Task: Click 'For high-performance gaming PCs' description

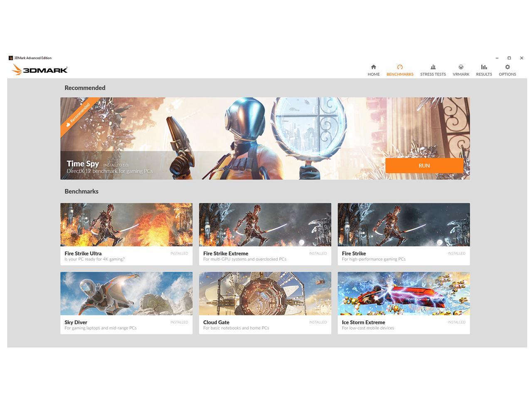Action: coord(374,259)
